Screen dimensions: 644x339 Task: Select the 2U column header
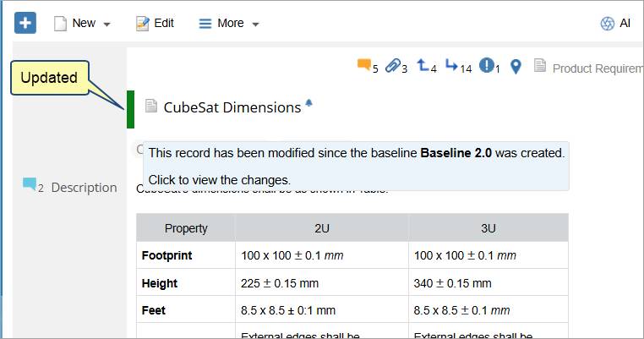point(321,228)
